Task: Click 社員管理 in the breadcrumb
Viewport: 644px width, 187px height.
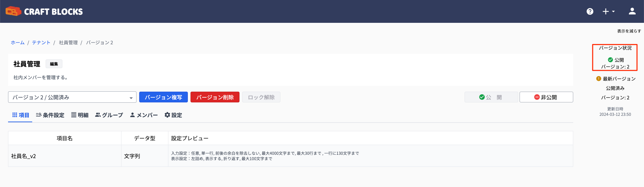Action: pyautogui.click(x=68, y=42)
